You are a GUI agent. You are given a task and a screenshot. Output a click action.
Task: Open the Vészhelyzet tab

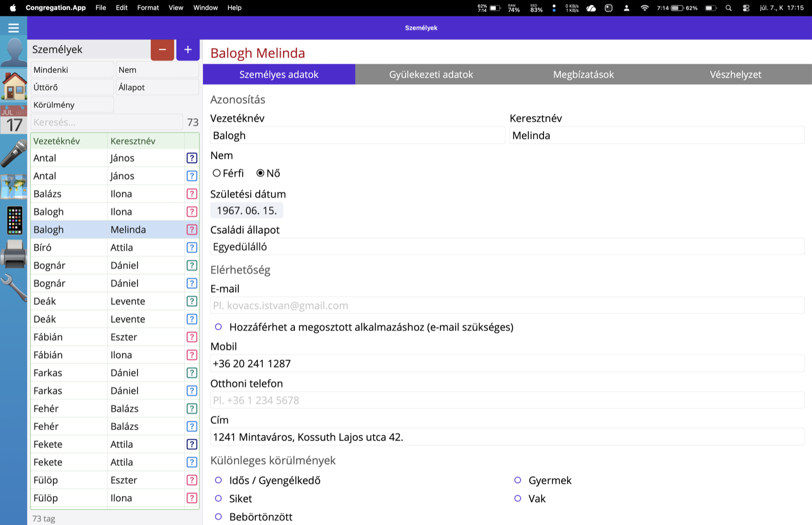736,75
